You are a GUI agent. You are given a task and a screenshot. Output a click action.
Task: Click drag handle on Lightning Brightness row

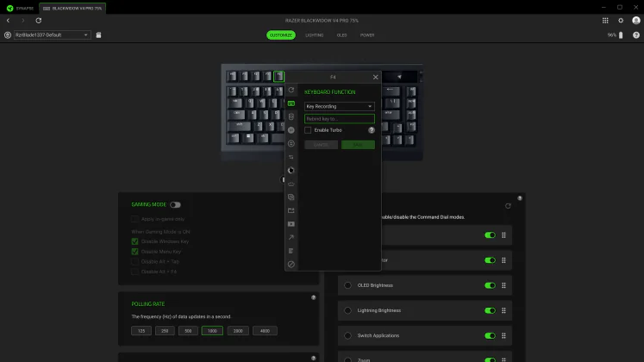[x=503, y=310]
